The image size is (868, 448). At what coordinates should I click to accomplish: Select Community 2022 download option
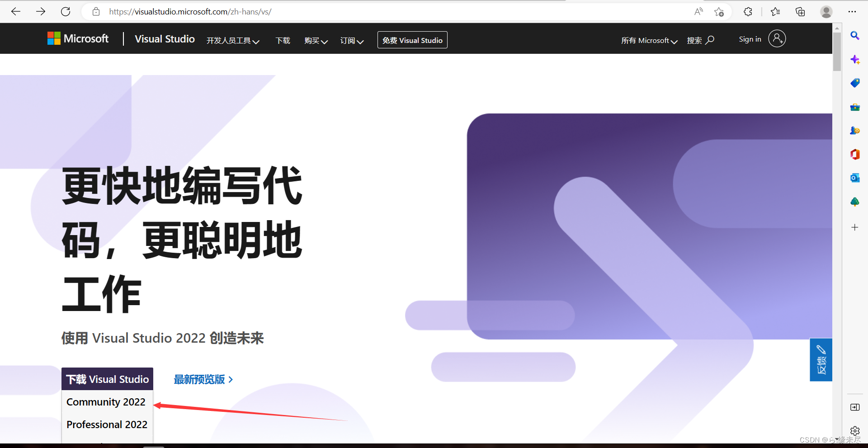[106, 402]
